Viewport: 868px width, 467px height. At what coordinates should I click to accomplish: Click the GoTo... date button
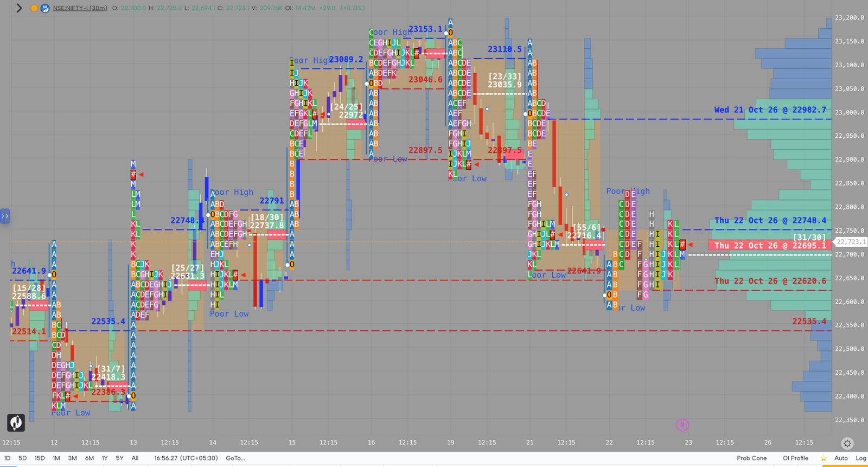(235, 458)
